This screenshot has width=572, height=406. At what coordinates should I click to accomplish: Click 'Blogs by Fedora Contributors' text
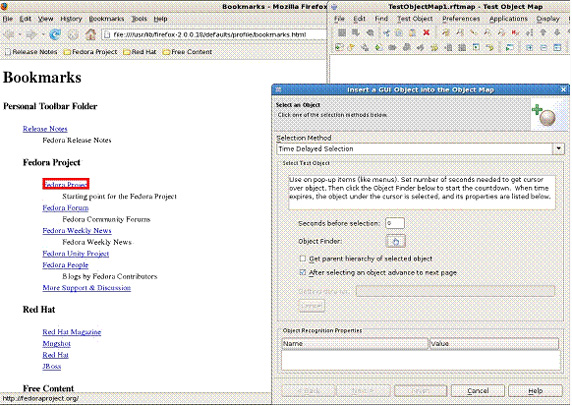[110, 276]
